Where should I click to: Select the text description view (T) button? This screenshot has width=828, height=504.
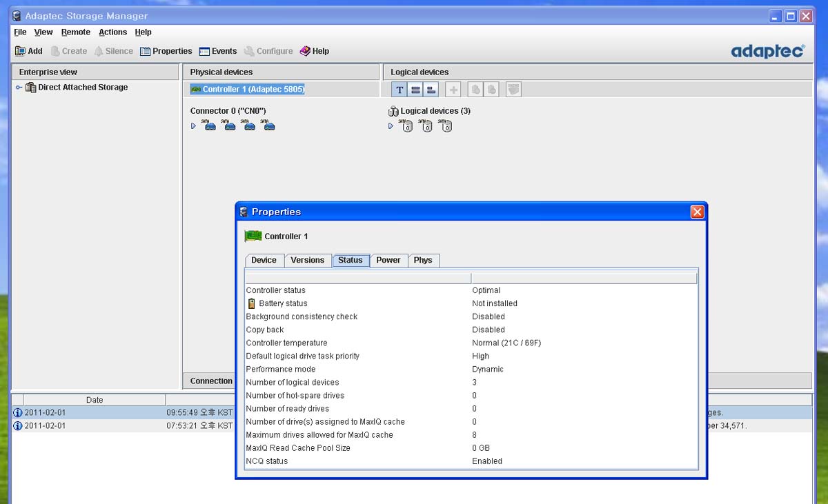click(x=400, y=90)
